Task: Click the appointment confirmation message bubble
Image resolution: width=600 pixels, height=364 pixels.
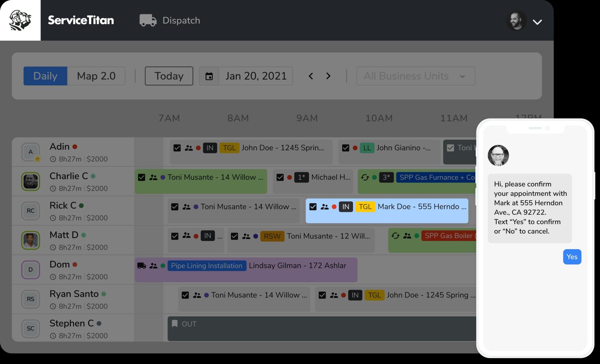Action: [x=530, y=208]
